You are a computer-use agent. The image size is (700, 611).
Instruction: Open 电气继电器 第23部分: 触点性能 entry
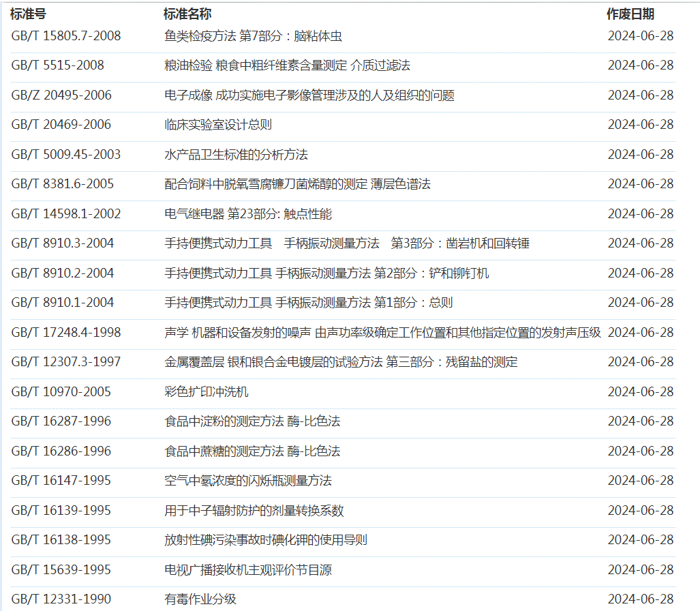pyautogui.click(x=248, y=214)
